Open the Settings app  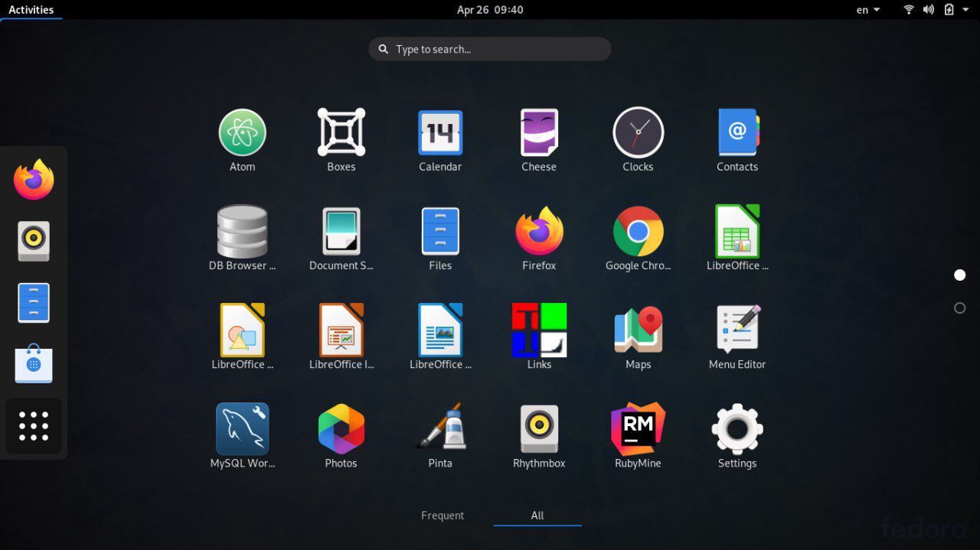[x=737, y=436]
